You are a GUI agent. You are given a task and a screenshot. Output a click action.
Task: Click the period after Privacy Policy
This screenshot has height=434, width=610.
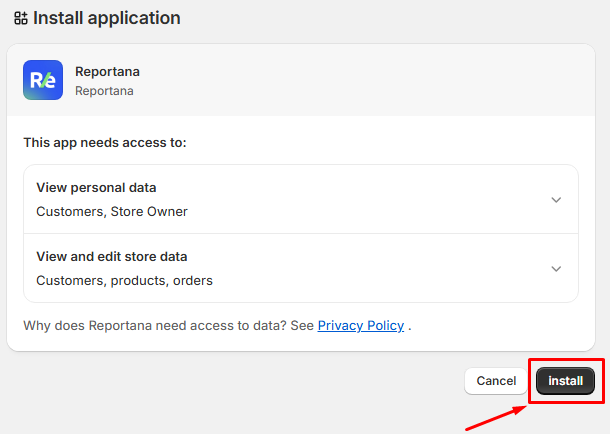pyautogui.click(x=410, y=326)
